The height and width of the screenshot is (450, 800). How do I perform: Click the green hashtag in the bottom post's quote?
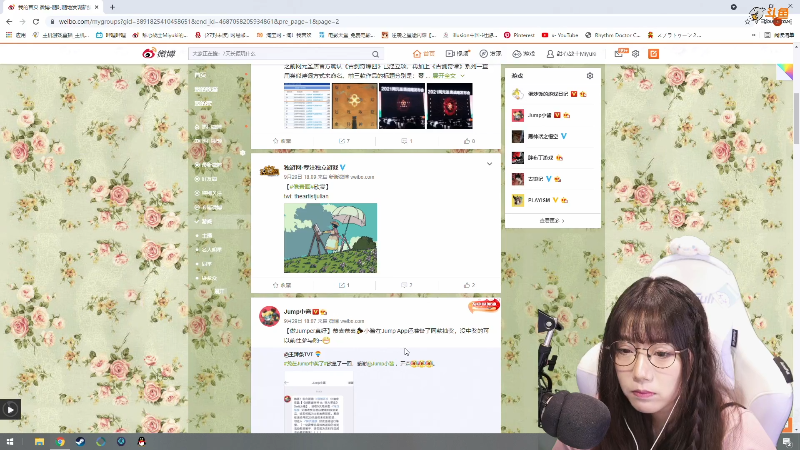tap(303, 364)
